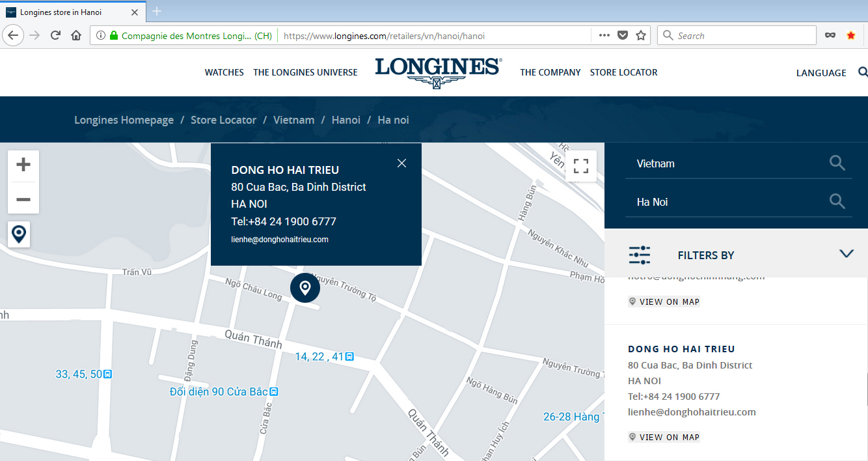Image resolution: width=868 pixels, height=461 pixels.
Task: Click the Longines logo
Action: pos(439,72)
